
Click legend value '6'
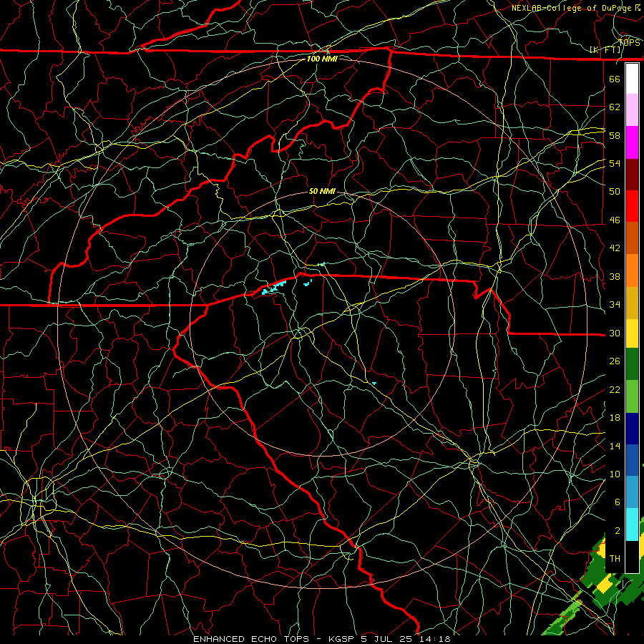[617, 502]
